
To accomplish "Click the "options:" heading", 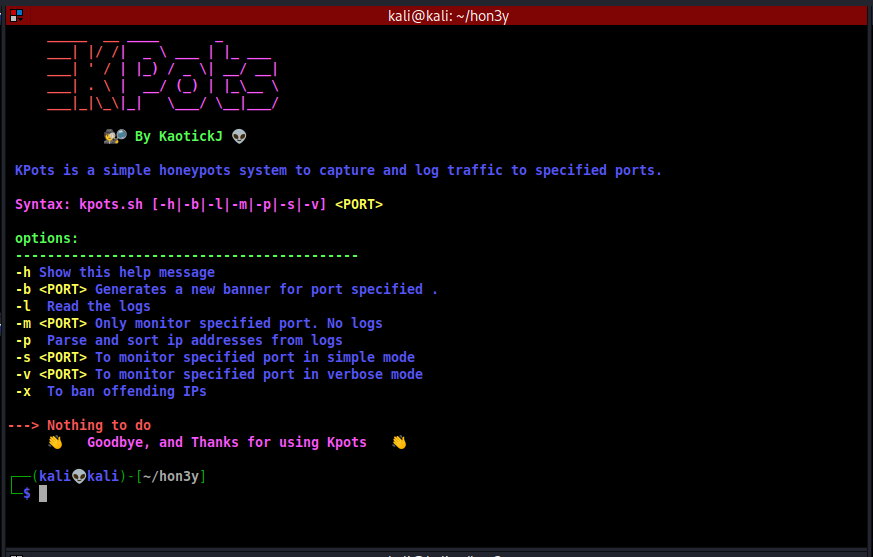I will click(x=46, y=238).
